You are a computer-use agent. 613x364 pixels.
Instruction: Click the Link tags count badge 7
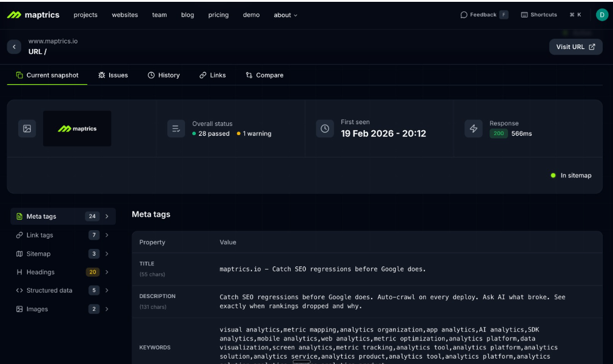coord(94,235)
